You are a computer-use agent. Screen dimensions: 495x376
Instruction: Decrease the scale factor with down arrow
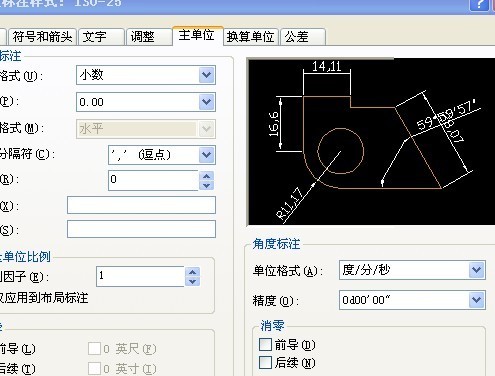click(192, 281)
